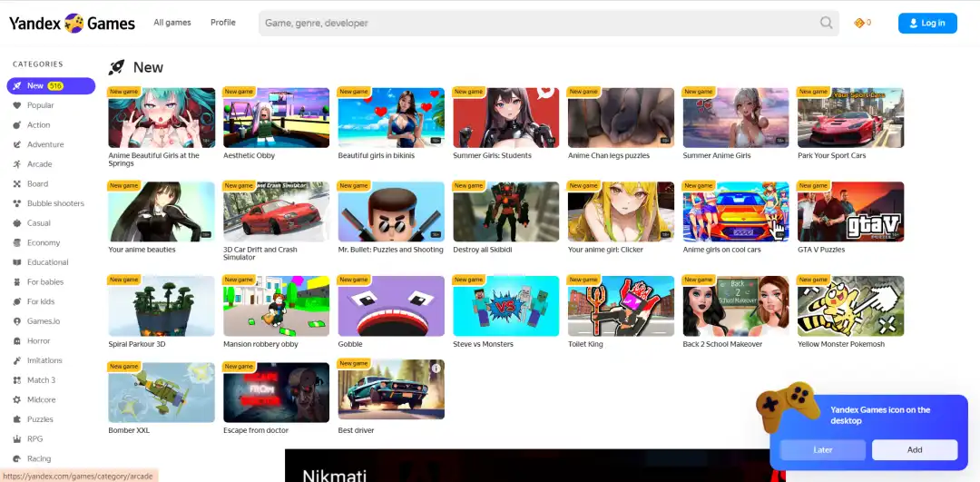Click the bomb icon next to Action
Image resolution: width=980 pixels, height=482 pixels.
pos(17,125)
